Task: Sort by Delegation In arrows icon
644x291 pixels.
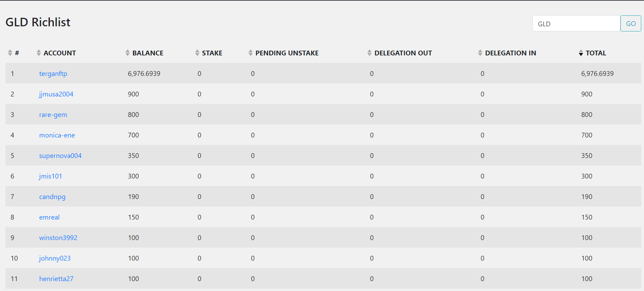Action: pos(480,53)
